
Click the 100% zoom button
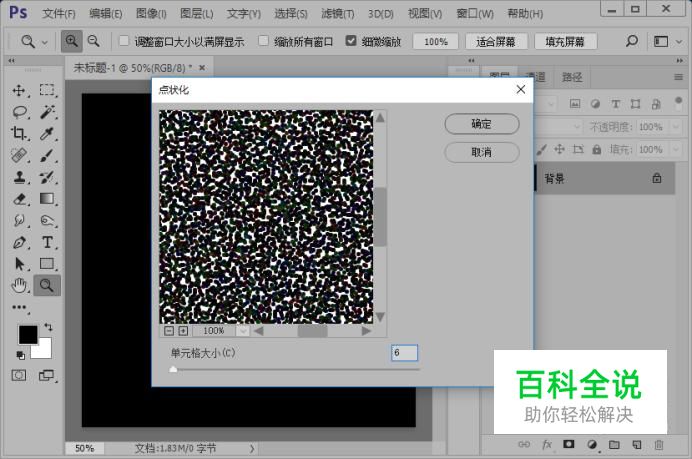tap(436, 42)
